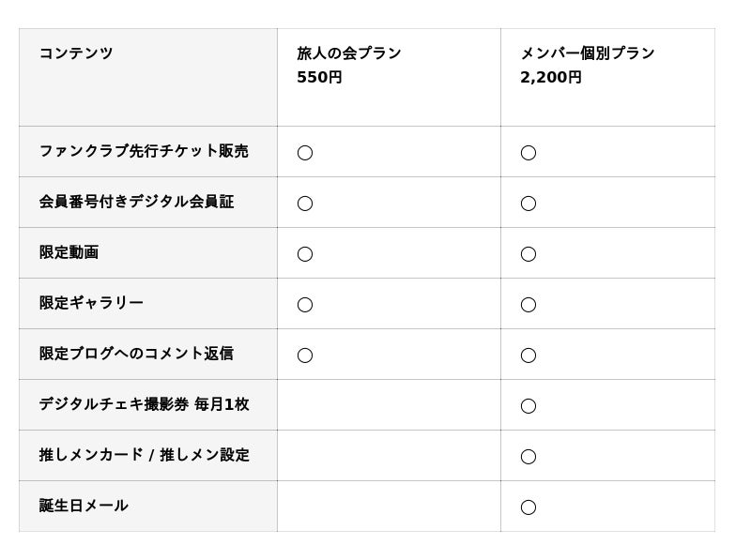The height and width of the screenshot is (560, 751).
Task: Click circle for 限定ギャラリー in 旅人の会プラン column
Action: pos(305,304)
